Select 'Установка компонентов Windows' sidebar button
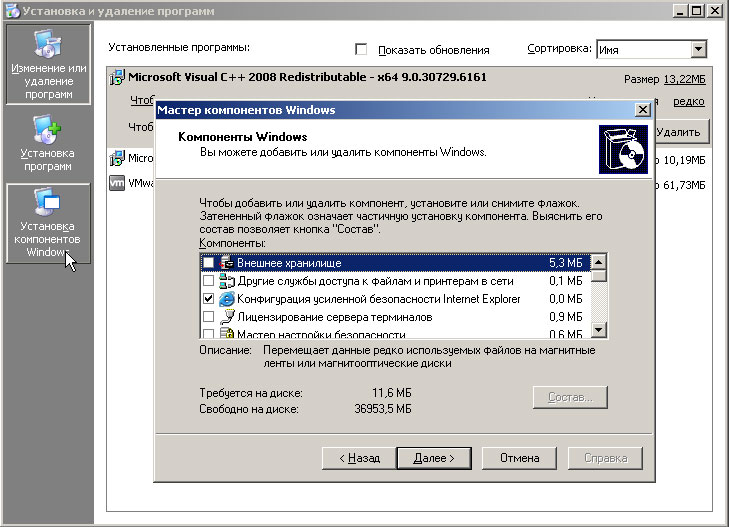This screenshot has width=729, height=527. 48,223
